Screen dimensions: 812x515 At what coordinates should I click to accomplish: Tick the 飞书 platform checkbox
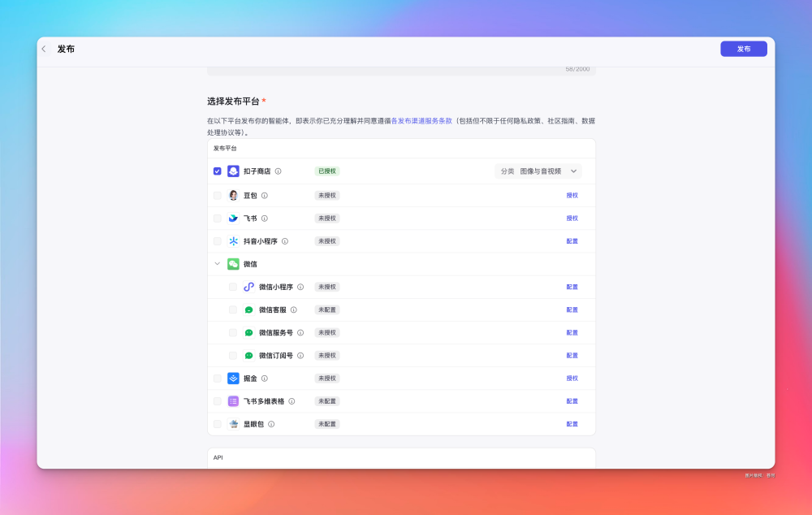click(x=218, y=219)
